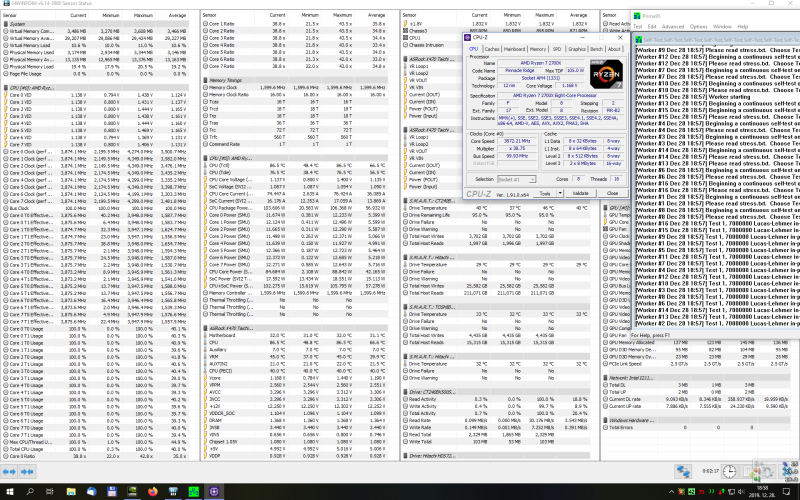Click the HWiNFO network remote monitoring icon
The image size is (800, 500).
683,471
